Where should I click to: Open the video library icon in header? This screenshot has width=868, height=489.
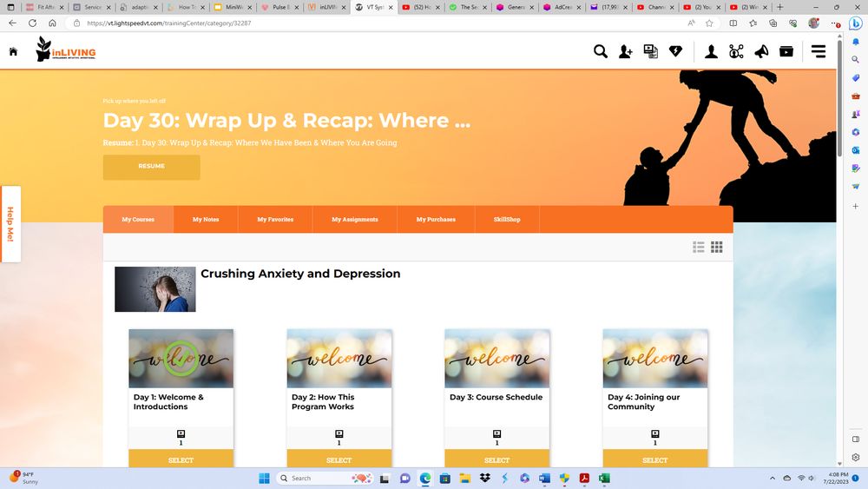tap(651, 52)
